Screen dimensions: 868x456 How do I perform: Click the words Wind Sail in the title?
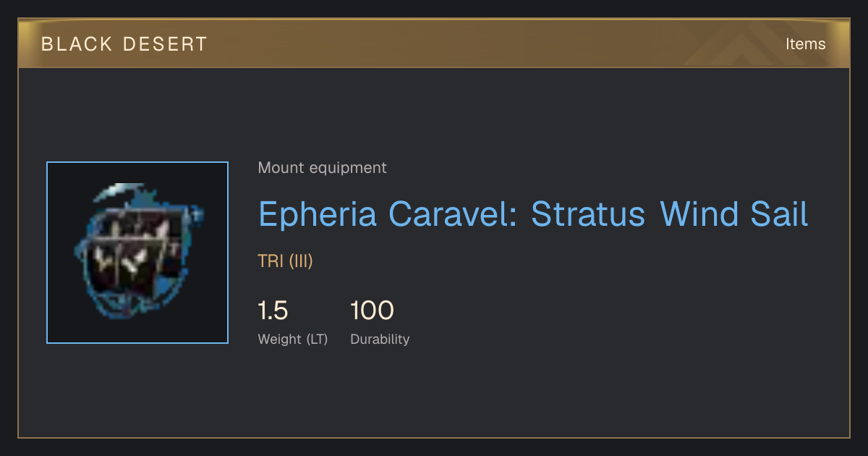click(734, 214)
